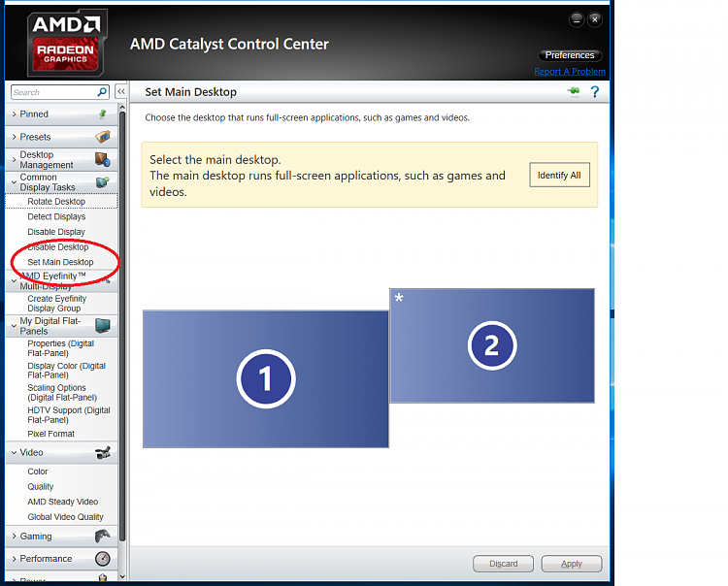Click the Discard button
Viewport: 728px width, 586px height.
pos(503,564)
